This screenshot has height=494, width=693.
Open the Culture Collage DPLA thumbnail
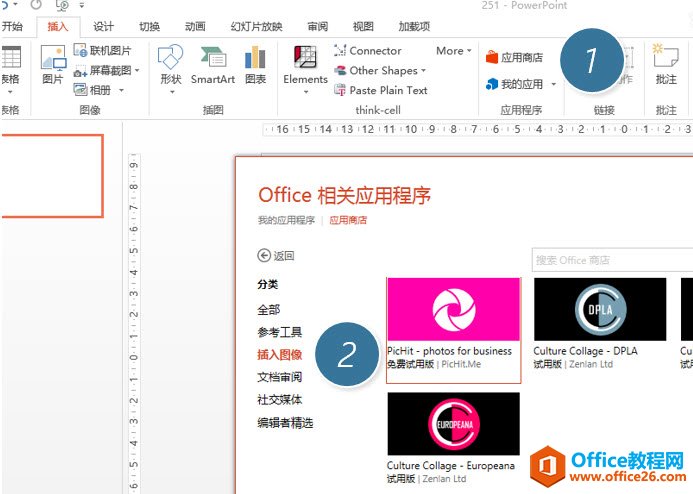[x=600, y=309]
